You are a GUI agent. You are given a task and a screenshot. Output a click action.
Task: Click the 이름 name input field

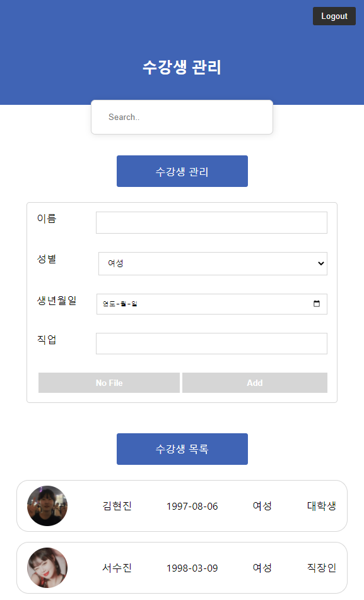point(211,222)
